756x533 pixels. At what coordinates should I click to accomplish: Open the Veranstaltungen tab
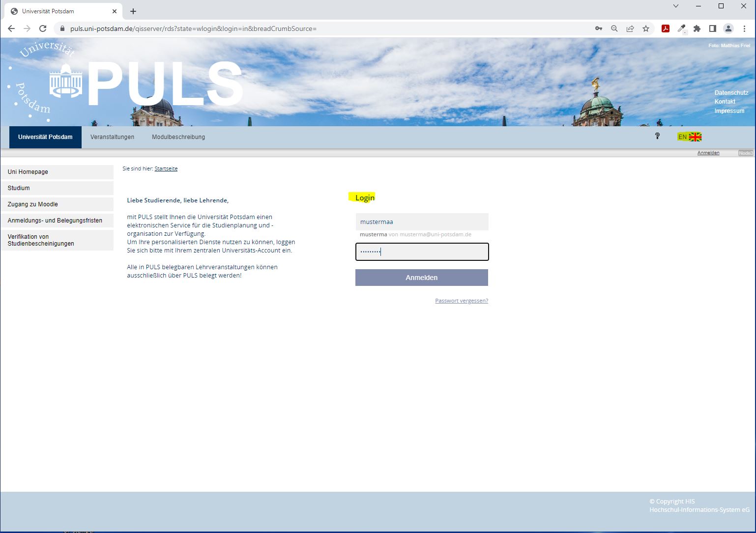tap(112, 137)
